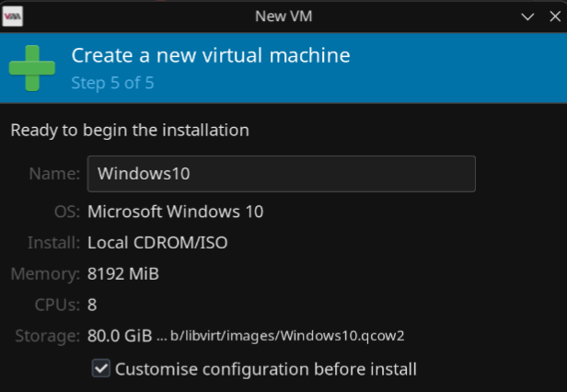Click inside the Name field containing Windows10
567x392 pixels.
coord(282,174)
